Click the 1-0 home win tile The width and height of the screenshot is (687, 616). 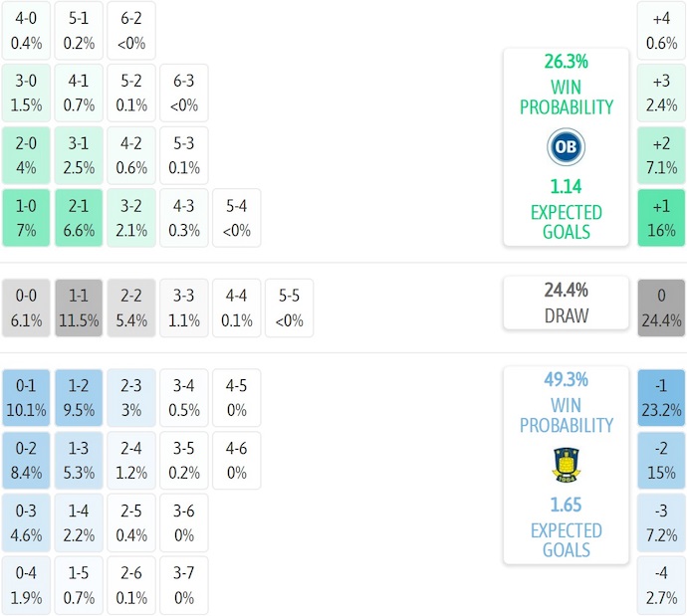point(27,218)
